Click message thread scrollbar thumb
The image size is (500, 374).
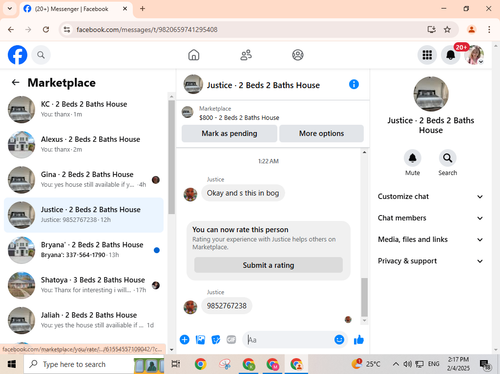click(364, 297)
